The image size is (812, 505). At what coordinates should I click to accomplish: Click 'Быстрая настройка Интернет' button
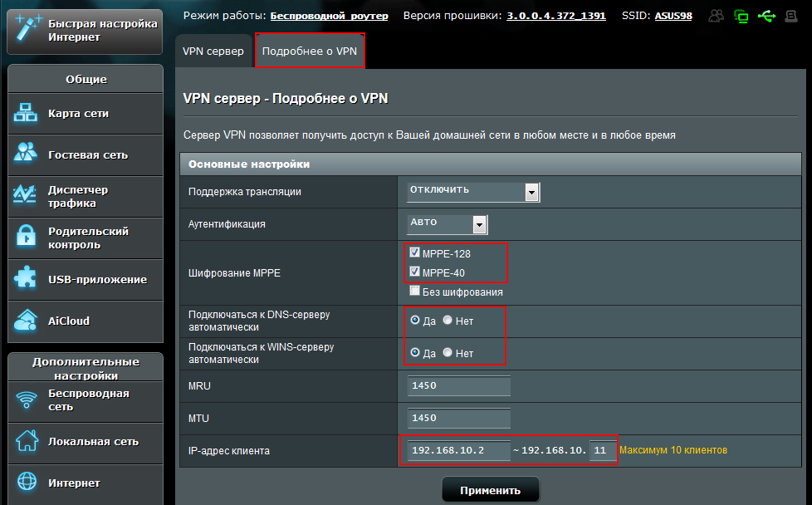point(85,31)
